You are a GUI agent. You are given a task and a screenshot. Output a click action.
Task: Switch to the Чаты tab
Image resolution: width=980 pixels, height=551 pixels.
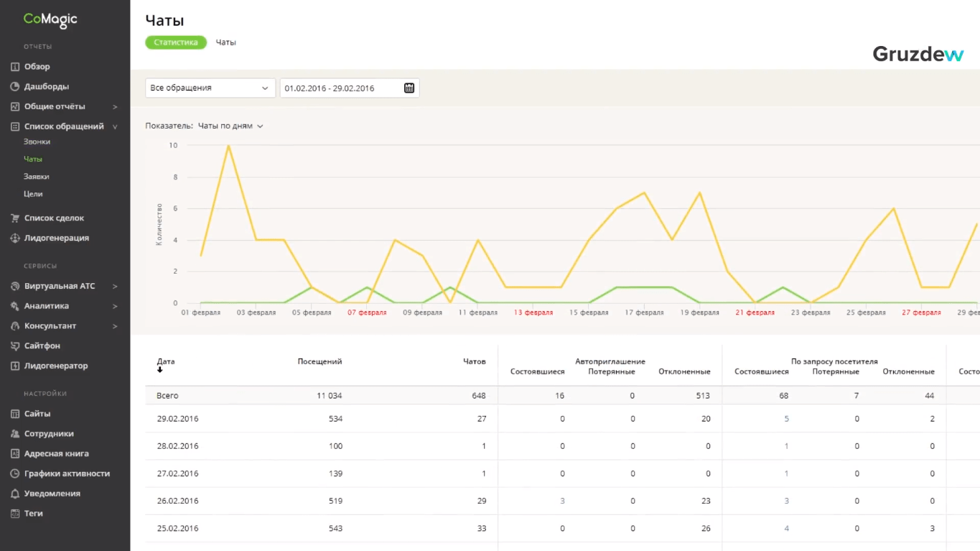226,42
